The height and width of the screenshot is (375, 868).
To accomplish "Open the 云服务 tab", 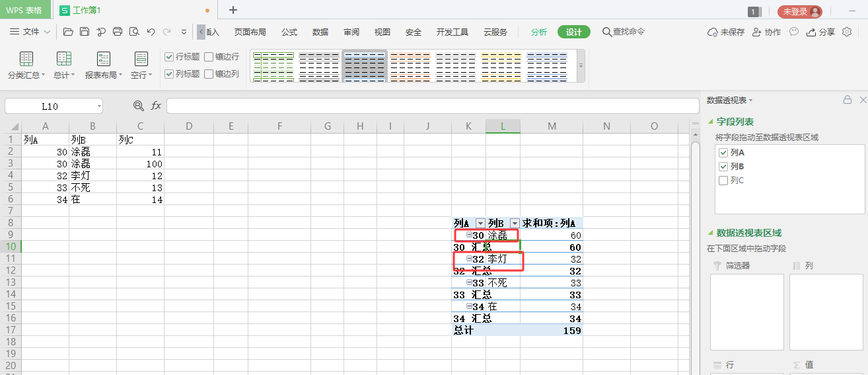I will click(x=495, y=32).
